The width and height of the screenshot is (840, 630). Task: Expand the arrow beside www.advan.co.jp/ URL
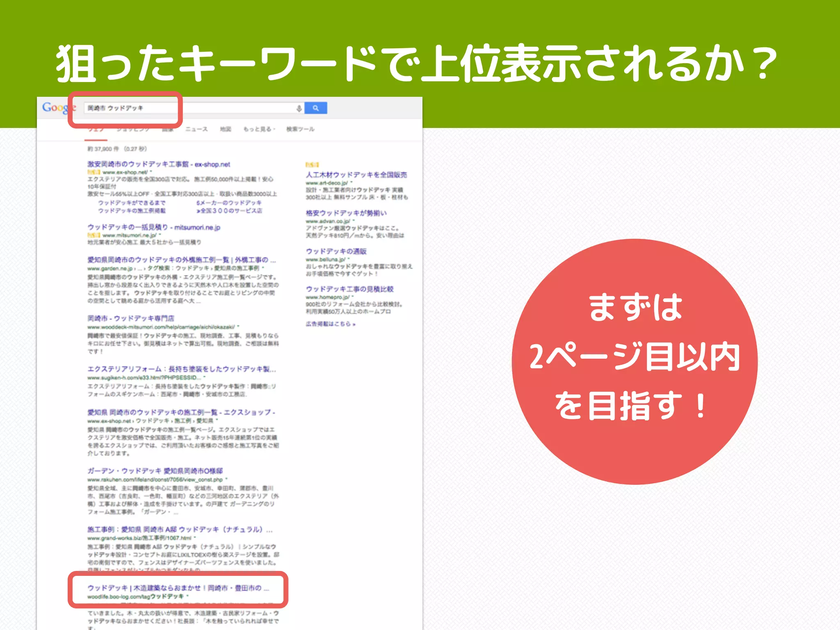point(354,221)
